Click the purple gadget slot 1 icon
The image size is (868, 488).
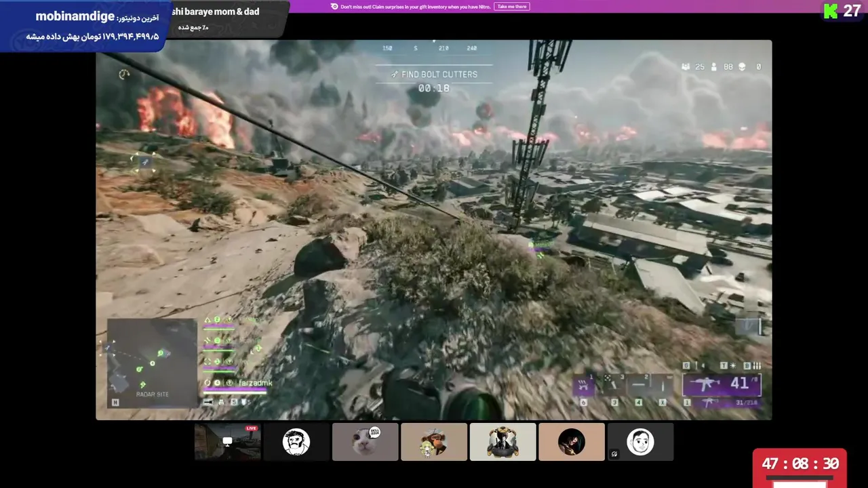click(x=584, y=386)
